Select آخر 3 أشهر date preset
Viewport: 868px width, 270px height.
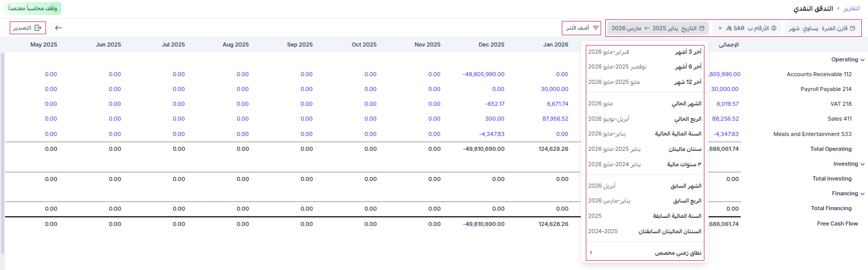click(645, 52)
